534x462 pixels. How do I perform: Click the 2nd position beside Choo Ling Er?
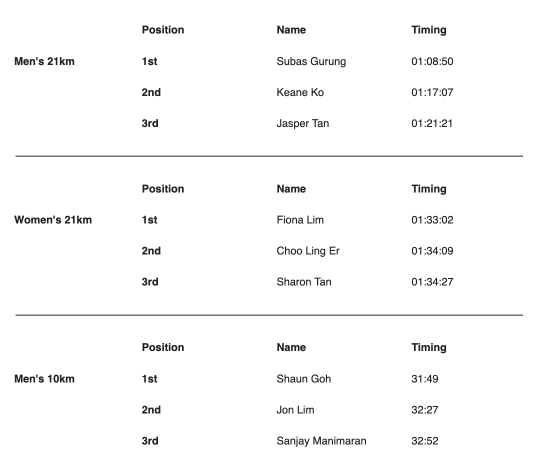coord(151,251)
